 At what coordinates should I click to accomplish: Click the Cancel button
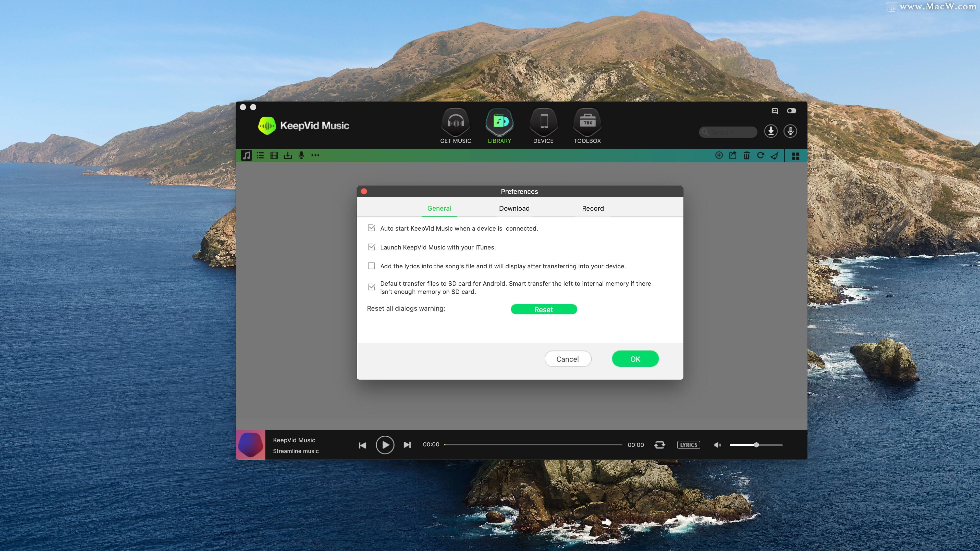tap(567, 359)
